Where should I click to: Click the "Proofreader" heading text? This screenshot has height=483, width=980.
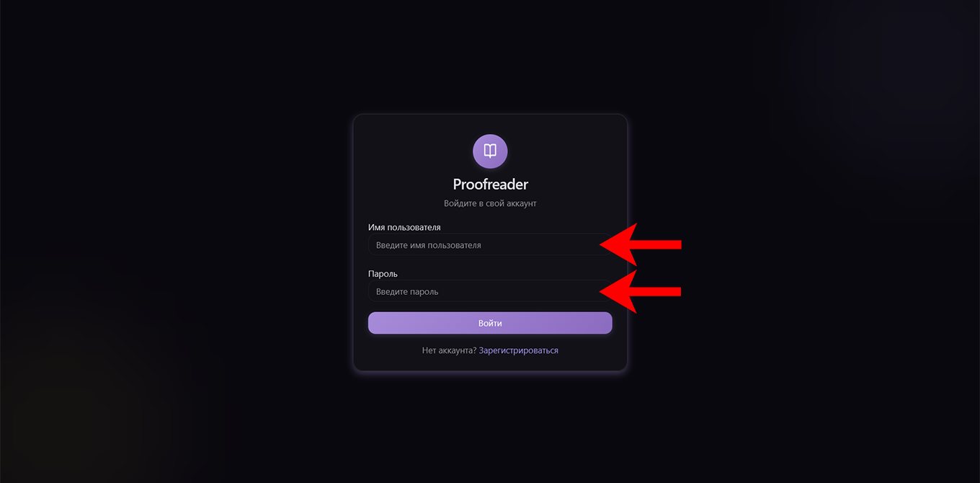[490, 185]
